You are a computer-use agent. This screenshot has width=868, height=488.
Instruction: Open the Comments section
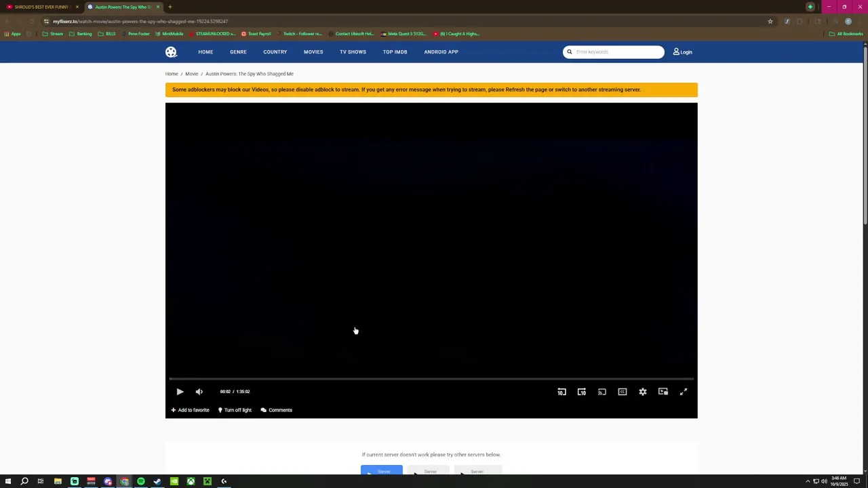click(x=277, y=410)
